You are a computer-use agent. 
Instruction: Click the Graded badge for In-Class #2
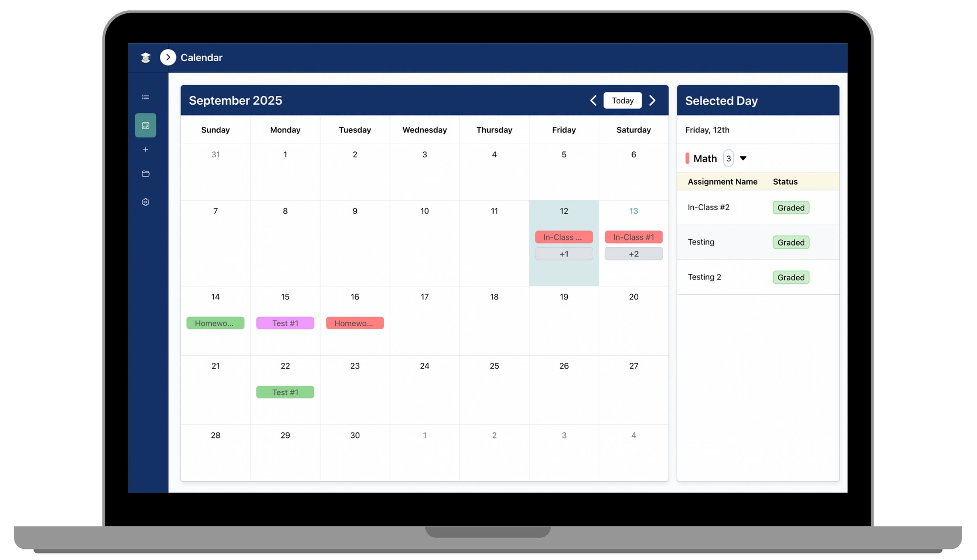click(790, 208)
